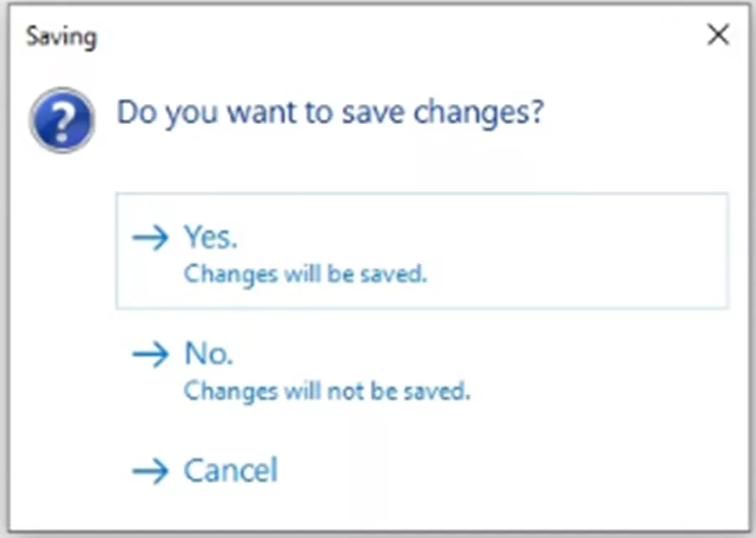Click empty title bar area of Saving dialog
756x538 pixels.
point(377,36)
